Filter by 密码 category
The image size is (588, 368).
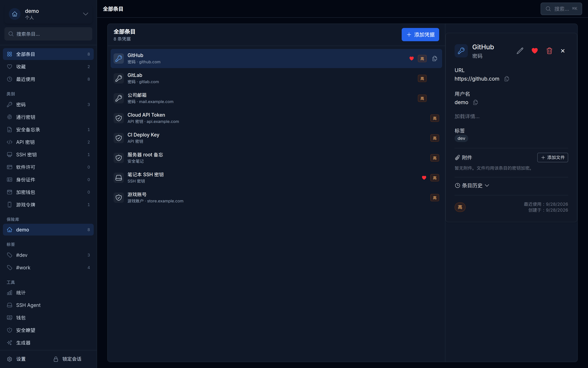[x=48, y=104]
